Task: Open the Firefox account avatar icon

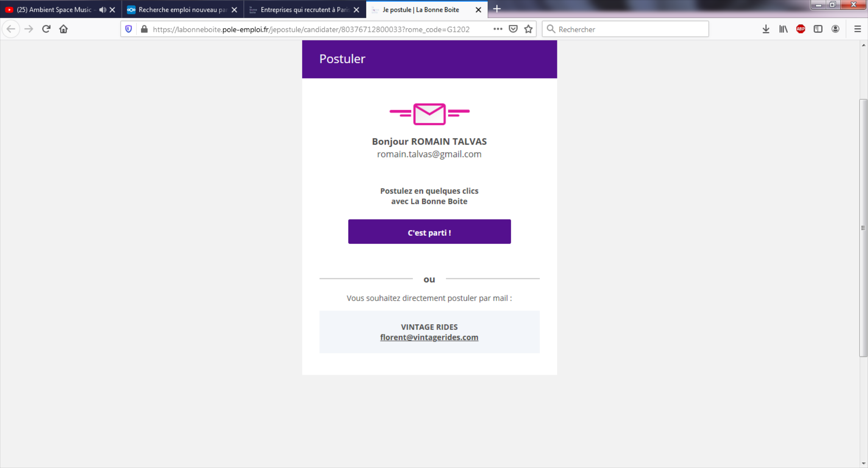Action: click(835, 29)
